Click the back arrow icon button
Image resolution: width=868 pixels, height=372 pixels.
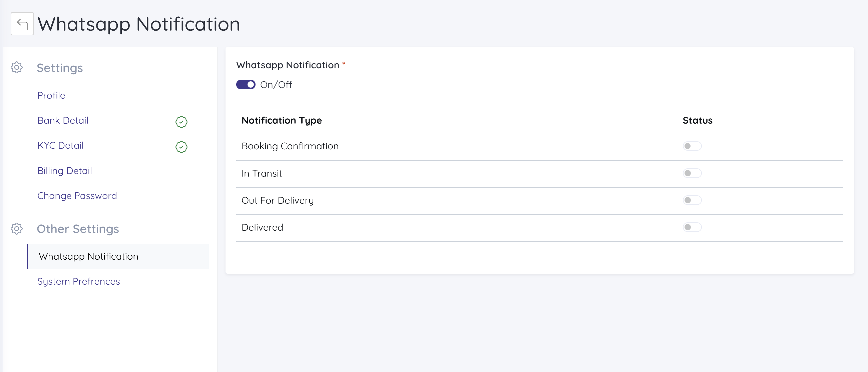tap(22, 24)
